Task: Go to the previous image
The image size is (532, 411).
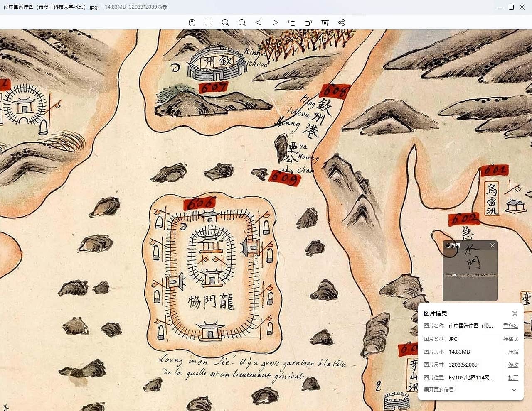Action: 258,22
